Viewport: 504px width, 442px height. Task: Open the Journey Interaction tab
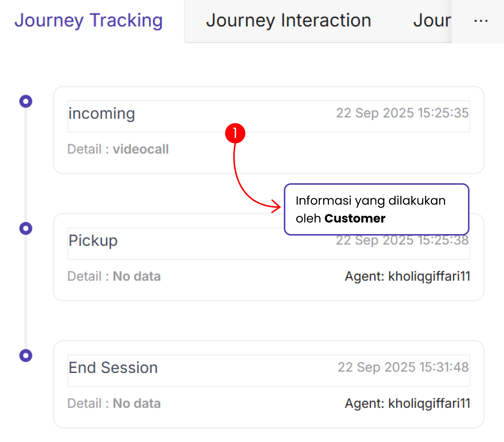pyautogui.click(x=288, y=21)
